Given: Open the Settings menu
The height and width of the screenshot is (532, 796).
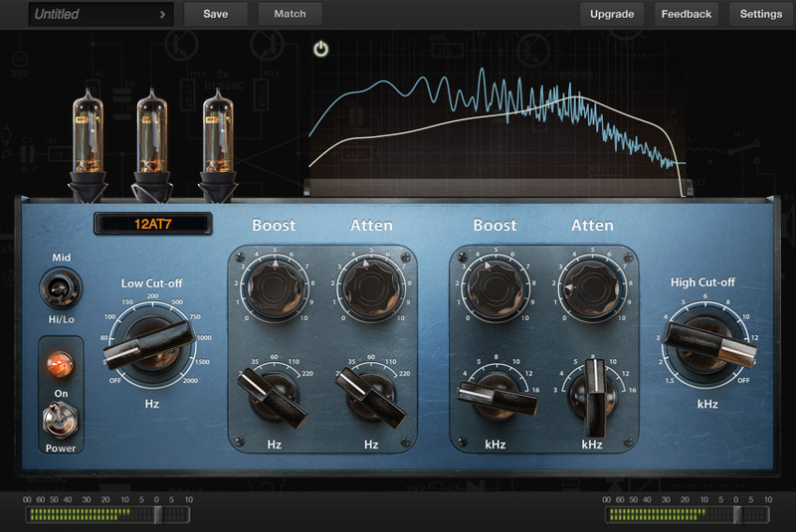Looking at the screenshot, I should click(x=761, y=14).
